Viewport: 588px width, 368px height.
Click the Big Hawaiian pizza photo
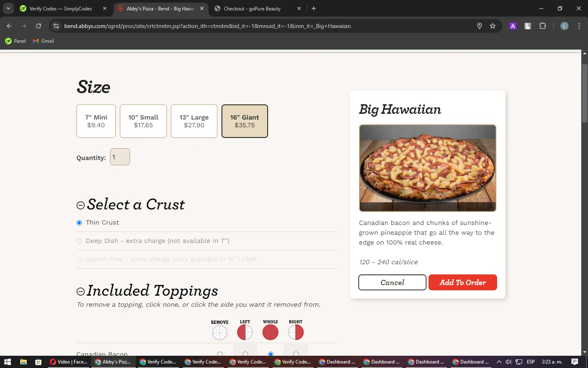click(x=428, y=168)
